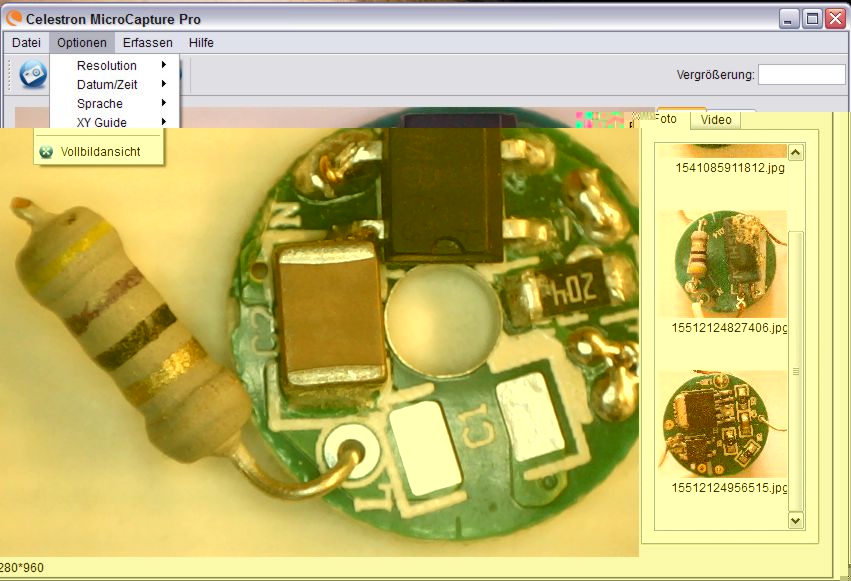The image size is (851, 581).
Task: Open the Hilfe menu
Action: (201, 43)
